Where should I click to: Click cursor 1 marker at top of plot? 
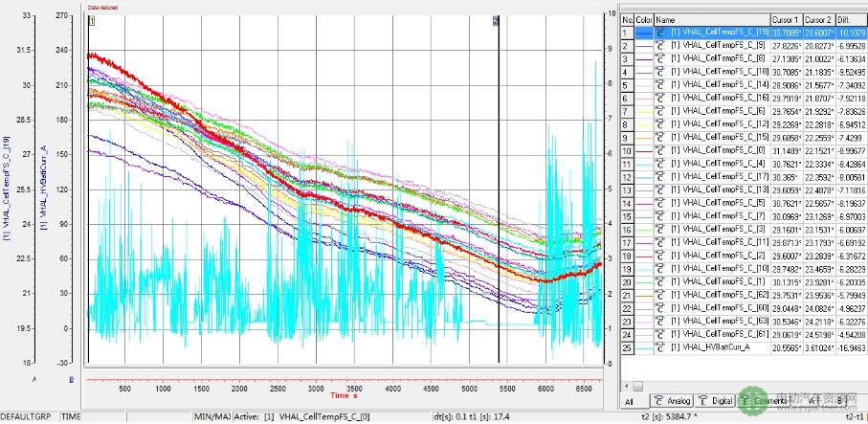coord(92,20)
